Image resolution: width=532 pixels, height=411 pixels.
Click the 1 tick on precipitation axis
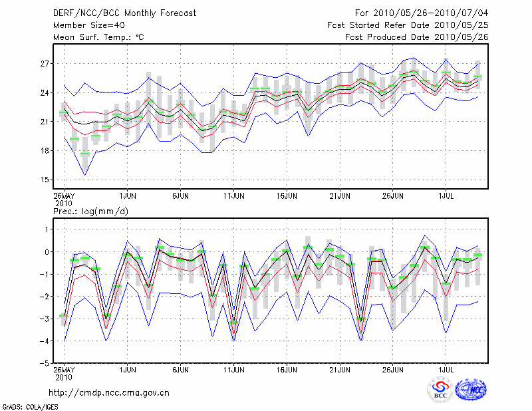47,229
